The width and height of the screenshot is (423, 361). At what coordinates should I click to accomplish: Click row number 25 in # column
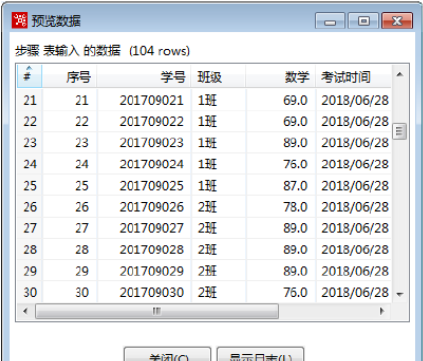coord(30,186)
